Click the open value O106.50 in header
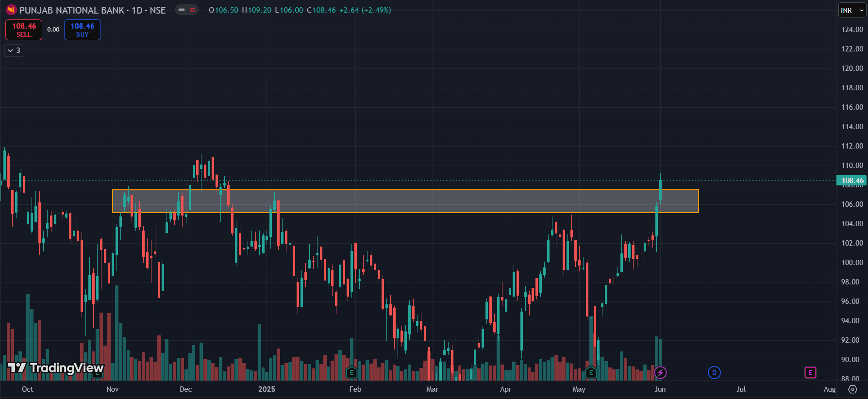Viewport: 868px width, 399px height. pos(223,10)
